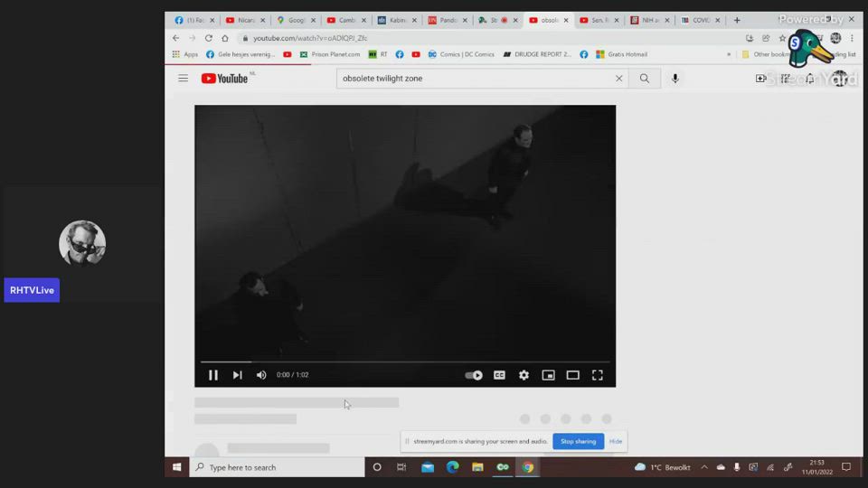Click the video progress bar
The image size is (868, 488).
tap(404, 361)
